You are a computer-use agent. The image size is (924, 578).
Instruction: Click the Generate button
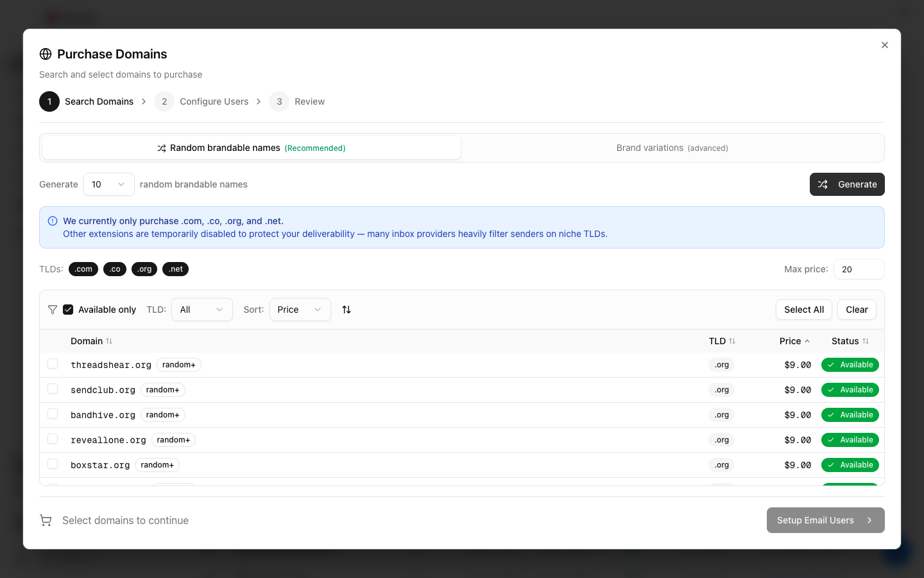tap(847, 184)
